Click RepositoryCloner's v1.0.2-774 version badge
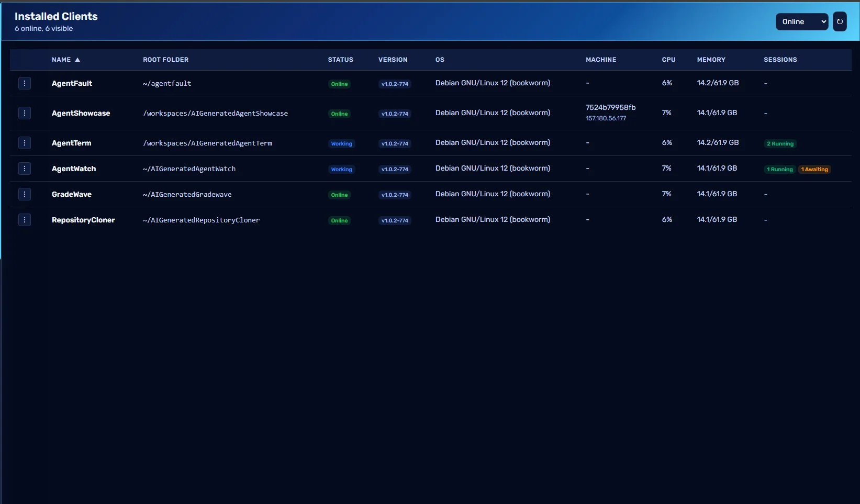860x504 pixels. (x=395, y=220)
